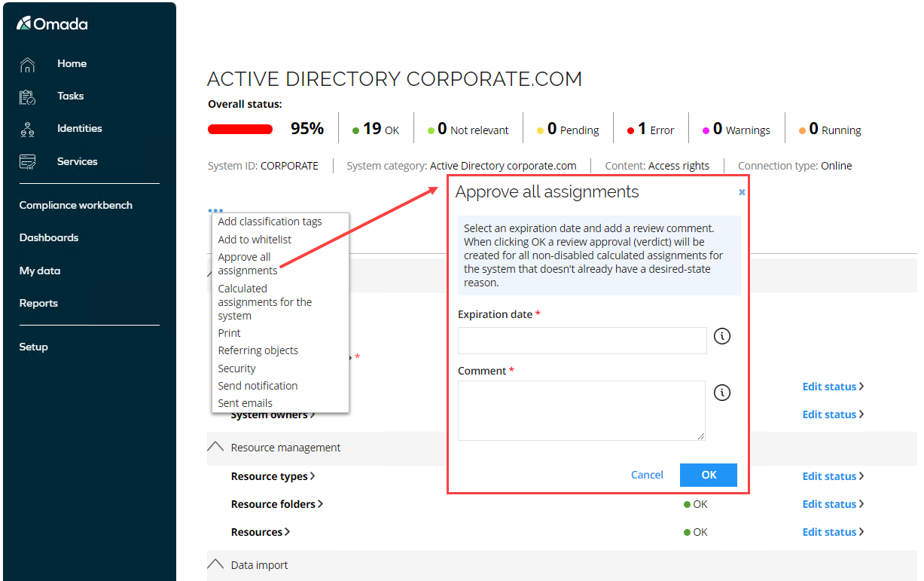Select Send notification menu entry
Screen dimensions: 924x581
coord(258,386)
